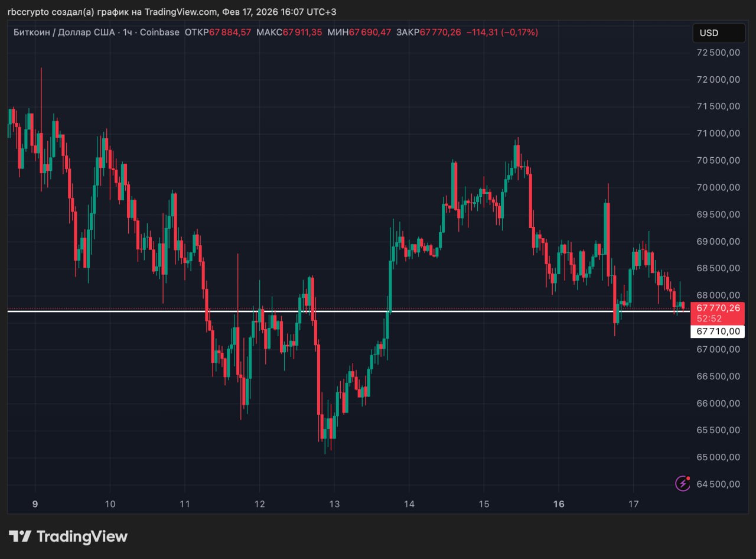Click the TradingView logo at the bottom
756x559 pixels.
click(x=68, y=537)
